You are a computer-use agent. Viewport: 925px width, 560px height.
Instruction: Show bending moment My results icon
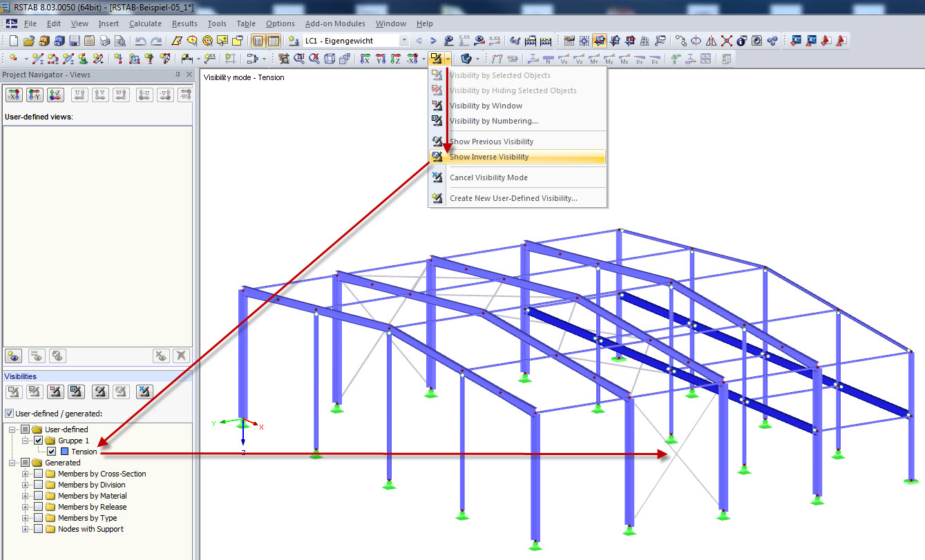(x=609, y=59)
